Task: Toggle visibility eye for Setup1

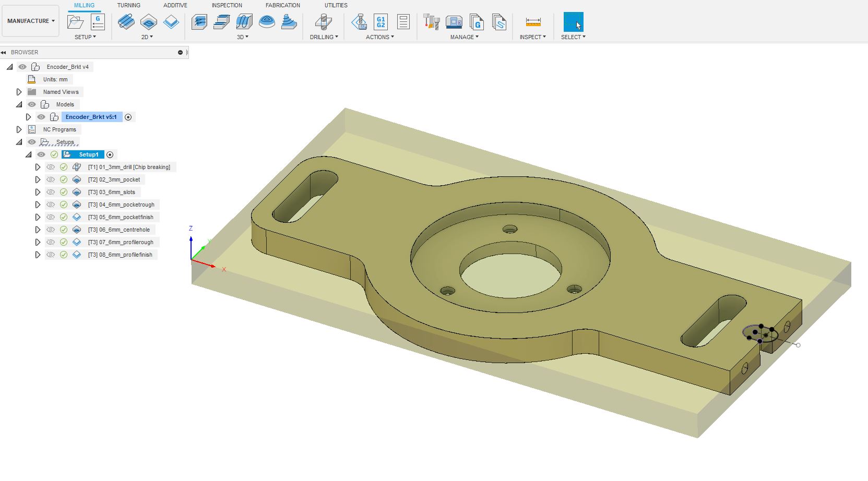Action: pos(41,154)
